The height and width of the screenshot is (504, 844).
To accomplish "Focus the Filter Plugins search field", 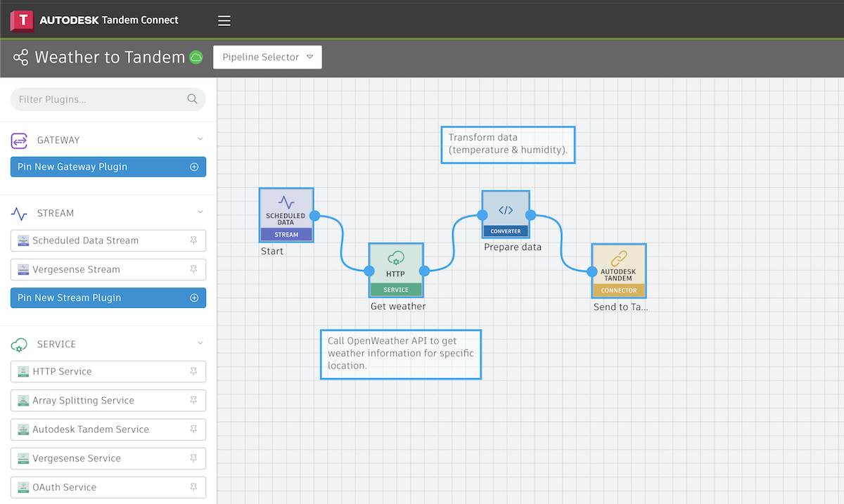I will (x=108, y=99).
